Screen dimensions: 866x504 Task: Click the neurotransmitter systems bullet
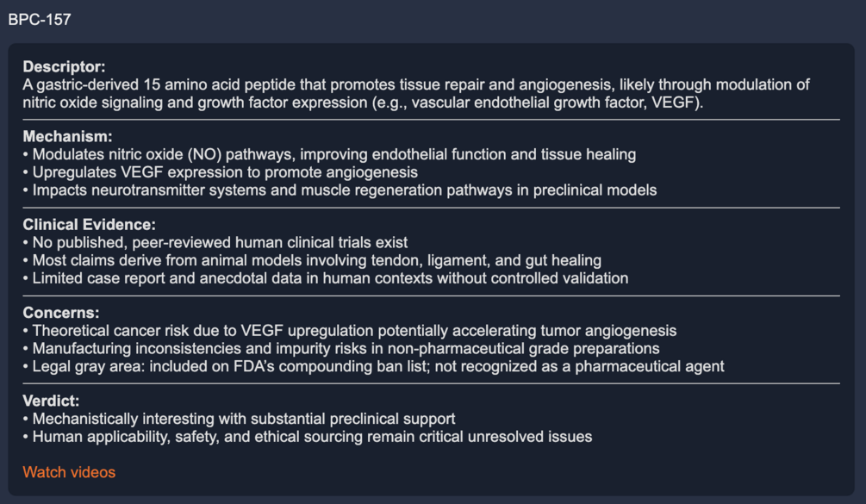(344, 190)
